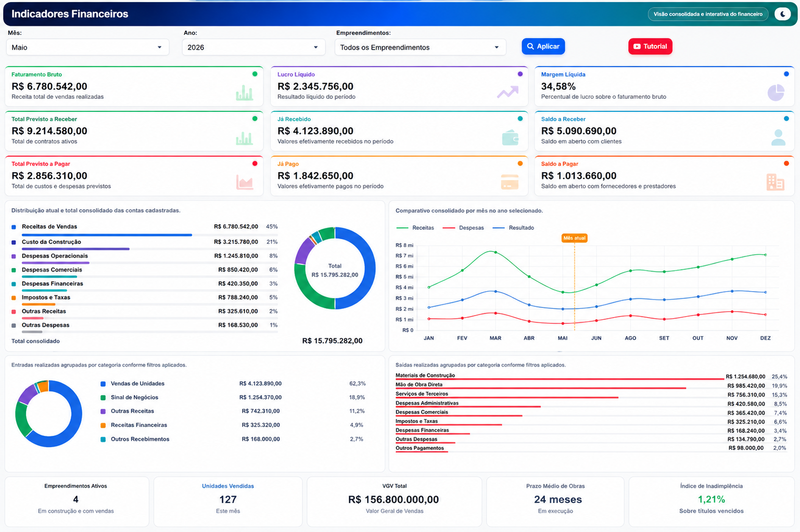Click the green swatch beside Sinal de Negócios
The height and width of the screenshot is (532, 800).
click(103, 398)
